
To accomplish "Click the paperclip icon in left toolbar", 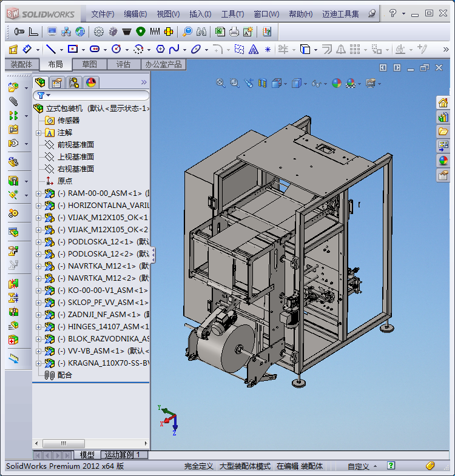I will [13, 101].
